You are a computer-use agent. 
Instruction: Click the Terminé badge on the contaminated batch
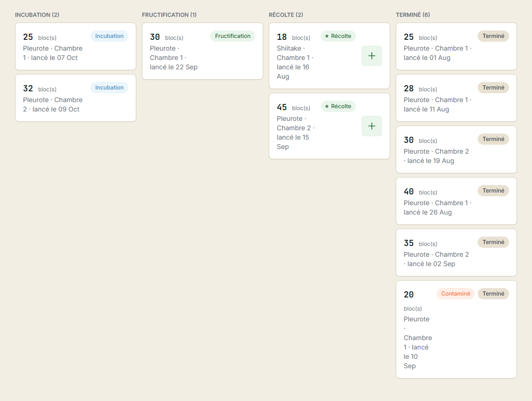click(x=493, y=294)
